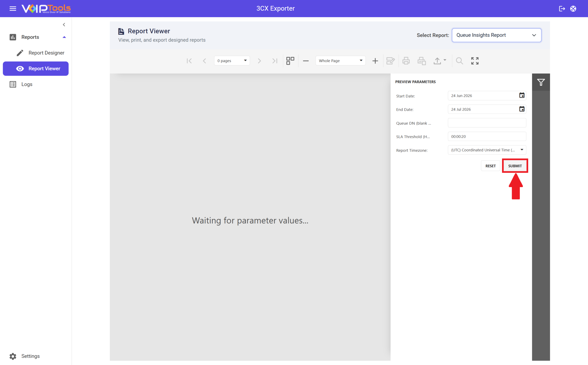The width and height of the screenshot is (588, 365).
Task: Open the Select Report dropdown
Action: (x=496, y=35)
